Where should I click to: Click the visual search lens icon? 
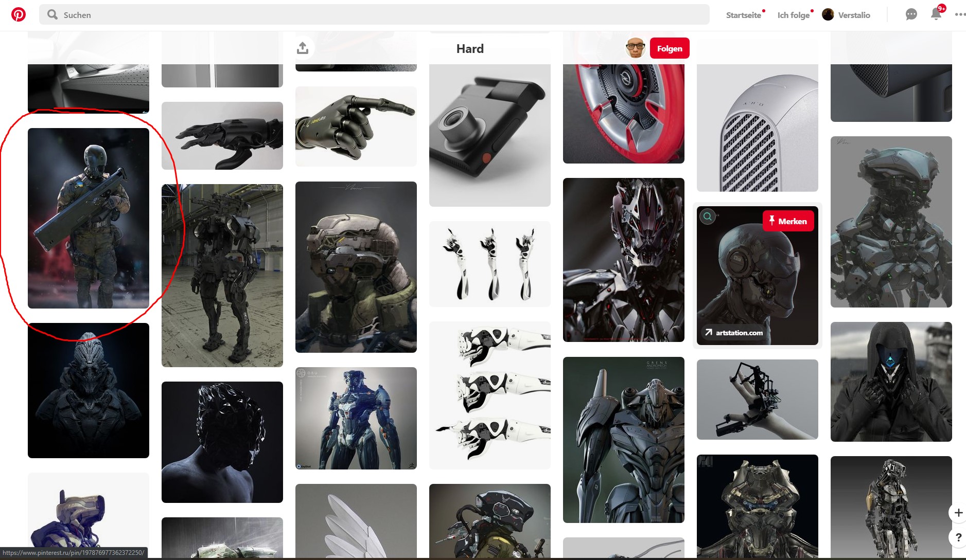click(x=708, y=216)
